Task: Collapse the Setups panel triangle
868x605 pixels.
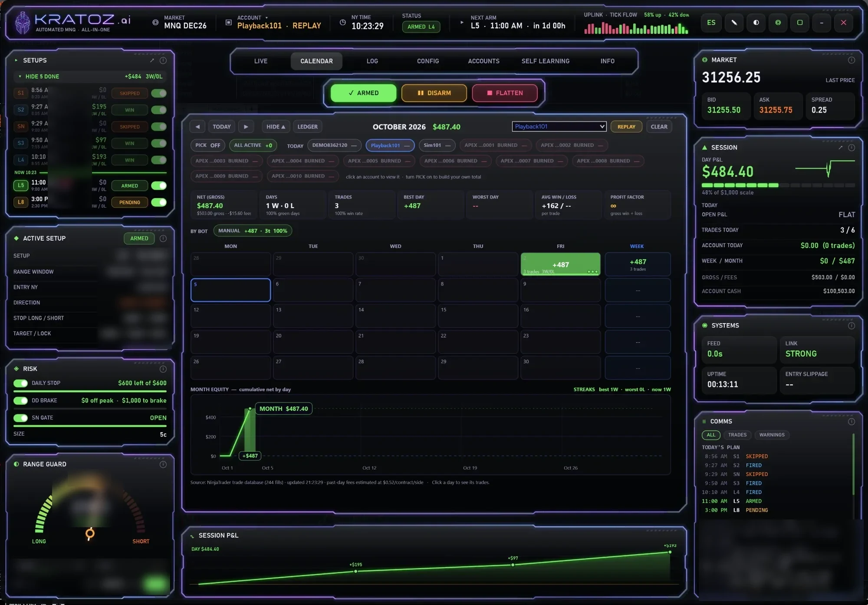Action: [16, 60]
